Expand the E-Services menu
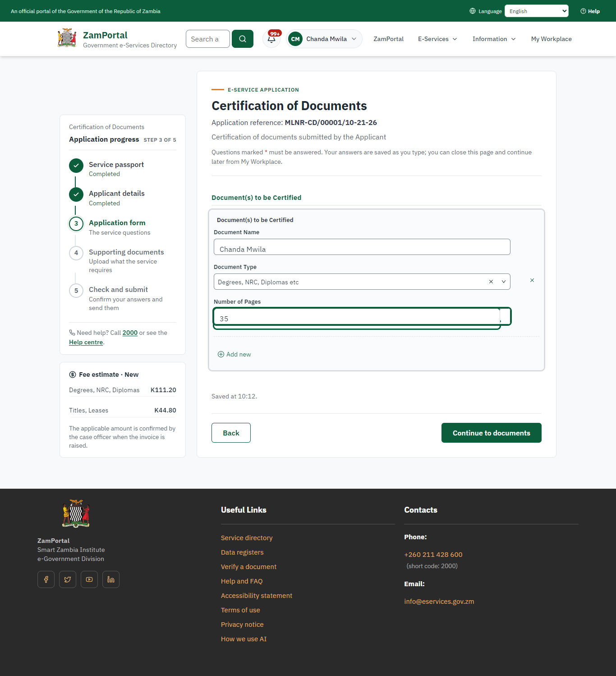616x676 pixels. click(x=437, y=39)
